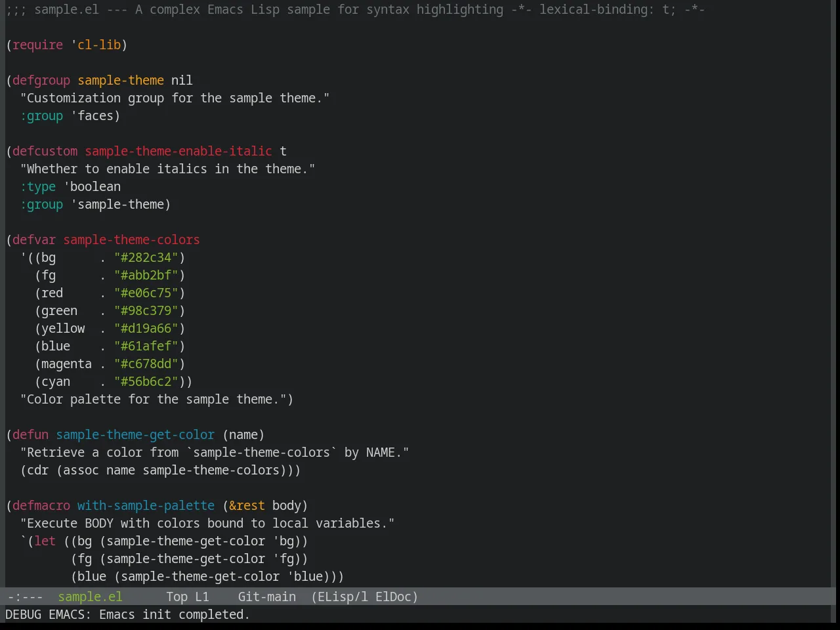Click 'nil' after sample-theme in defgroup
This screenshot has width=840, height=630.
point(182,80)
